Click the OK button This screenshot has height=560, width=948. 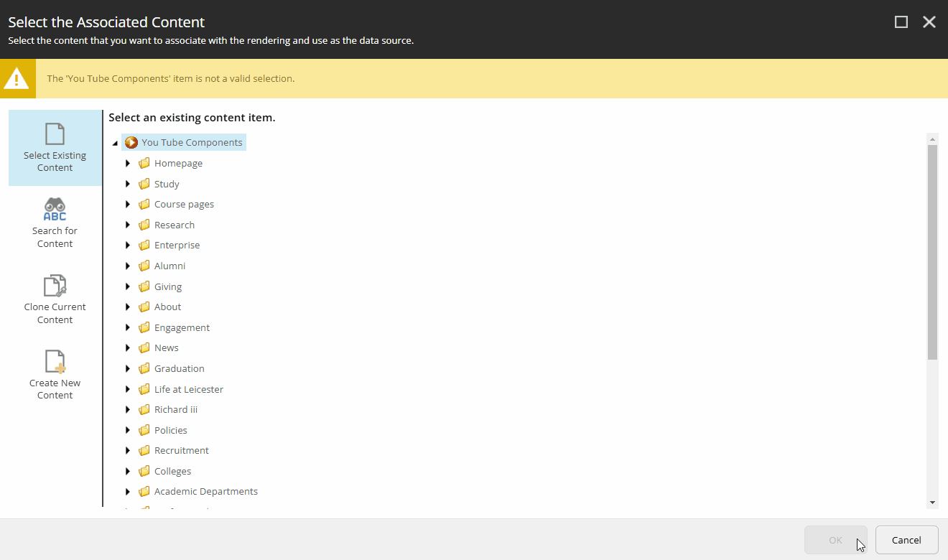[835, 540]
